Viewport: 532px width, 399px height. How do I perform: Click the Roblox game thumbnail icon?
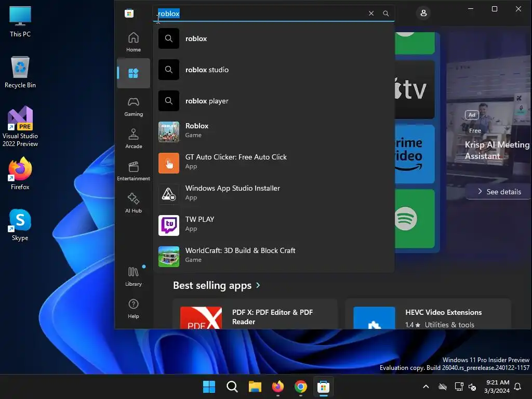(x=169, y=132)
